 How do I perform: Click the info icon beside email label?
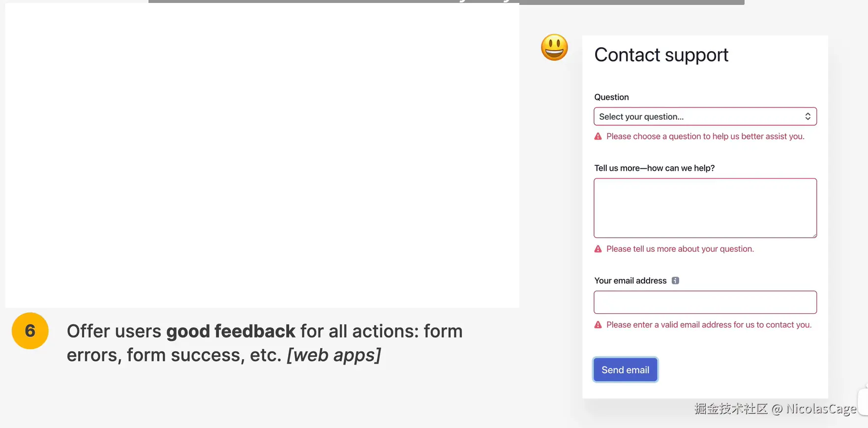tap(675, 280)
